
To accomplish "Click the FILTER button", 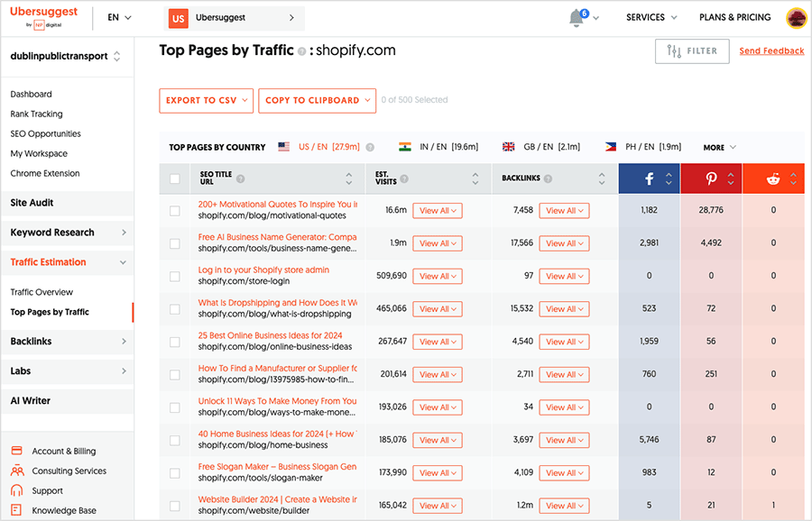I will 692,51.
